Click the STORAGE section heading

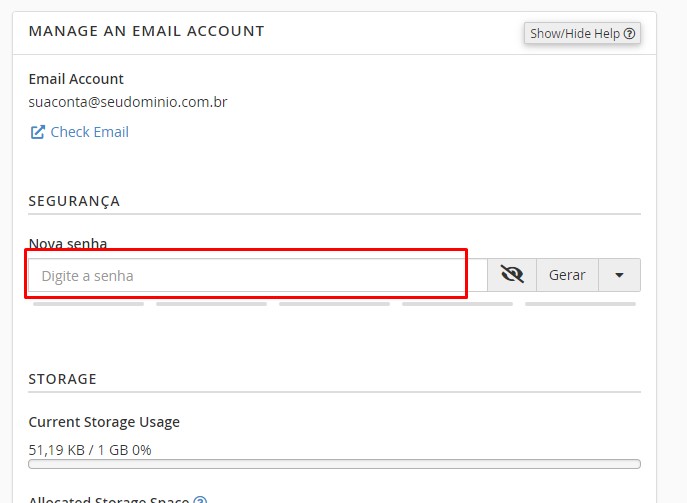(62, 379)
